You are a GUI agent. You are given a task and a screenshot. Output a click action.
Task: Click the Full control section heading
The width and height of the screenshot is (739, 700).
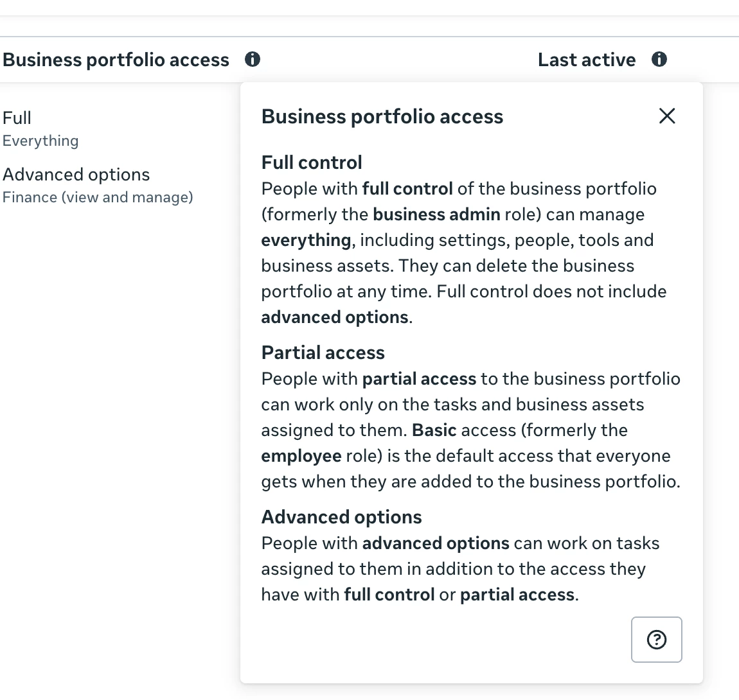(x=312, y=162)
